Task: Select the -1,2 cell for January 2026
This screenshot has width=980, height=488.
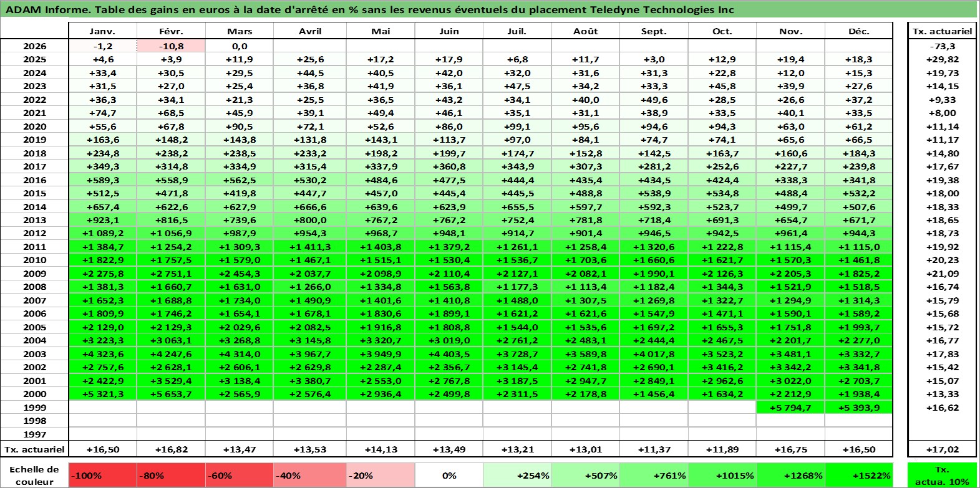Action: (102, 46)
